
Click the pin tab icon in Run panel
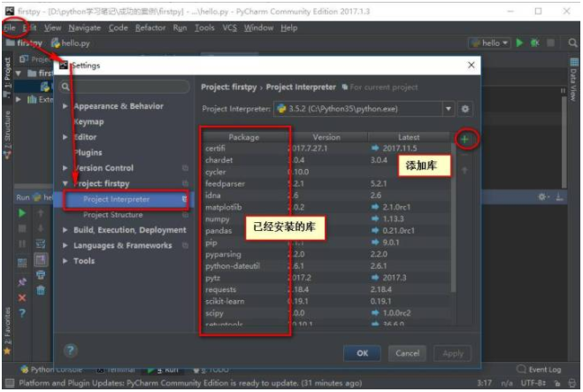[22, 282]
